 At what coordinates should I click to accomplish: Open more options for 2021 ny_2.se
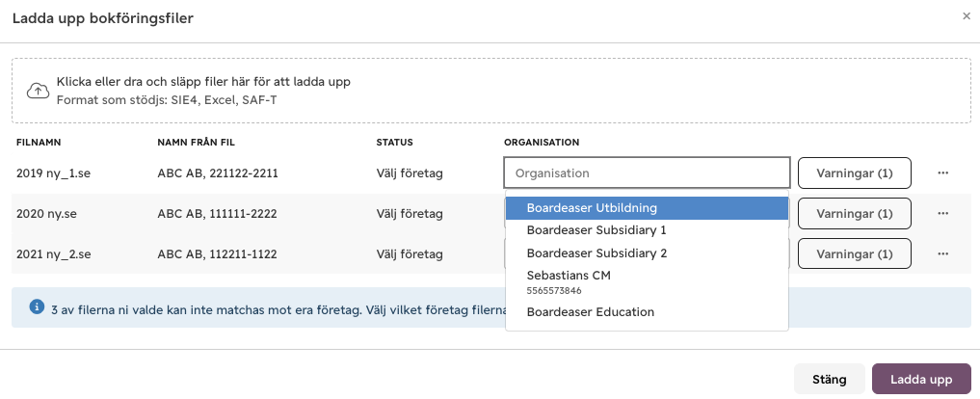point(943,253)
